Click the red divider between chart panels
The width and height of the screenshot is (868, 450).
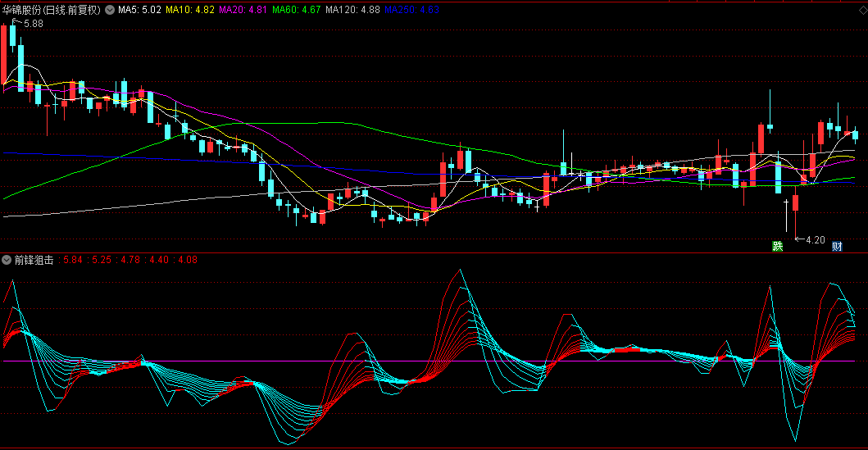point(434,252)
